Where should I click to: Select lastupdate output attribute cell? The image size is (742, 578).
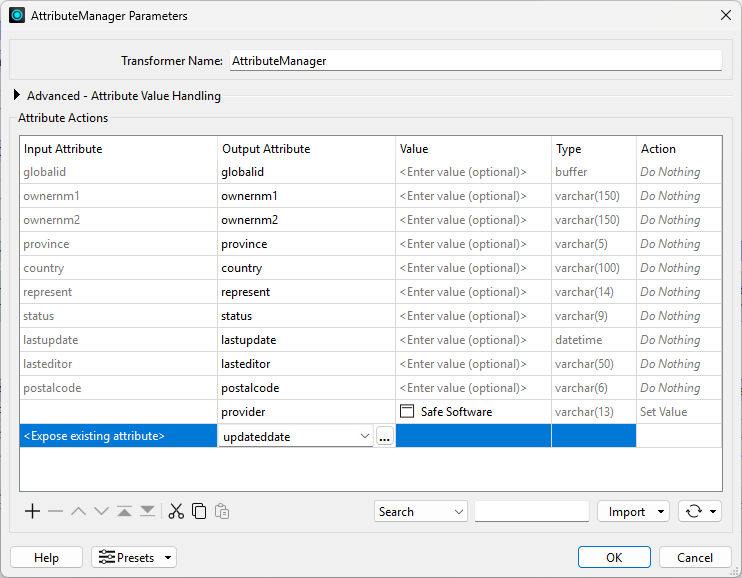[x=306, y=340]
